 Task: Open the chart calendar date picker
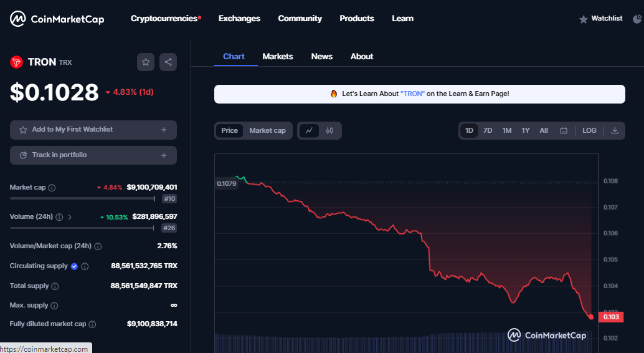point(564,130)
